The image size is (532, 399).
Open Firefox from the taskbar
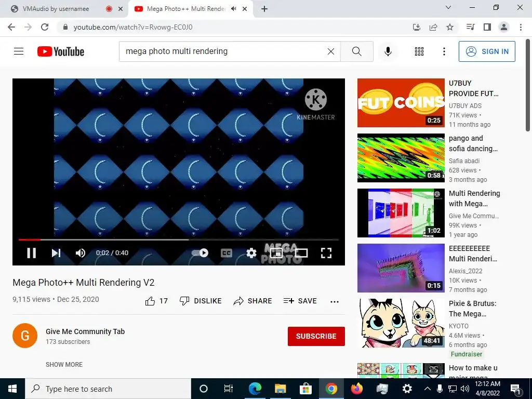click(x=356, y=389)
